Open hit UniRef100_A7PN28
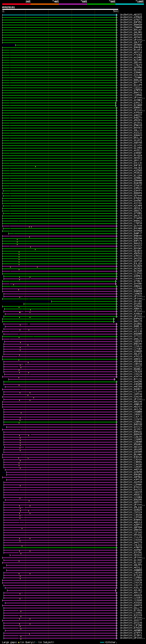This screenshot has width=146, height=644. pyautogui.click(x=131, y=17)
